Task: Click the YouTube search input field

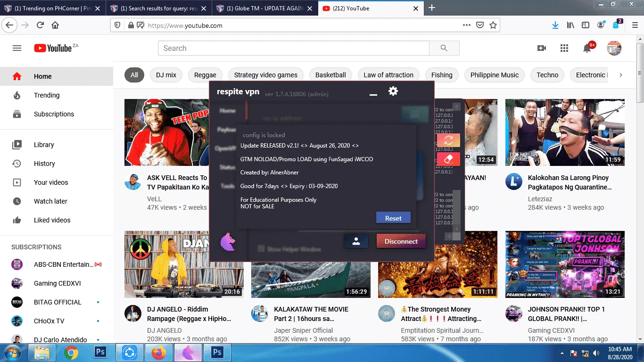Action: point(293,48)
